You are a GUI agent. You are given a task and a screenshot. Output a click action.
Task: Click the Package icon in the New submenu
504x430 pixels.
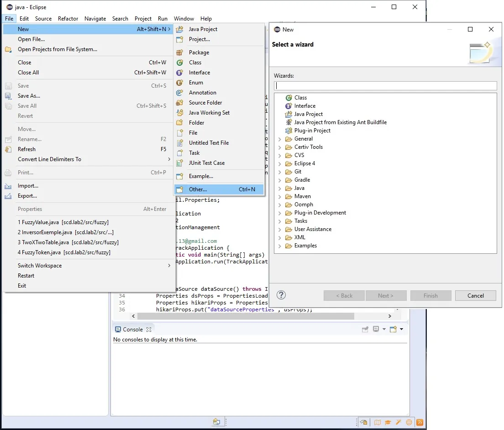point(180,52)
